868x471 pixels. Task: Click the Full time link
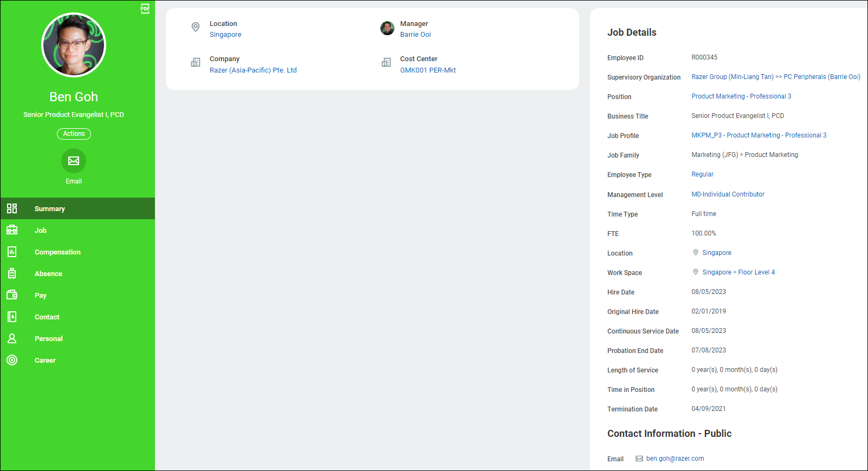[x=704, y=214]
